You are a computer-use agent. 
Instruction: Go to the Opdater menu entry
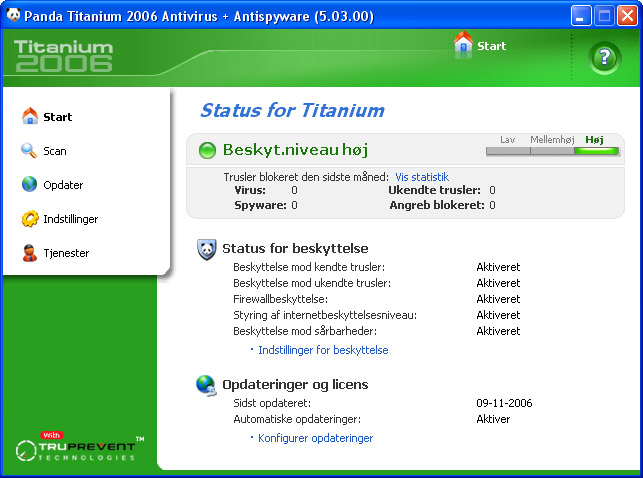(x=63, y=185)
